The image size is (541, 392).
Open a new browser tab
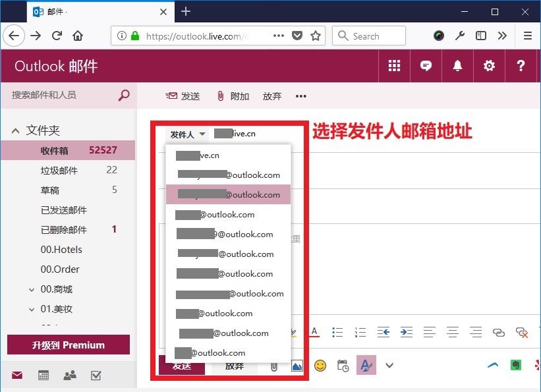[186, 11]
